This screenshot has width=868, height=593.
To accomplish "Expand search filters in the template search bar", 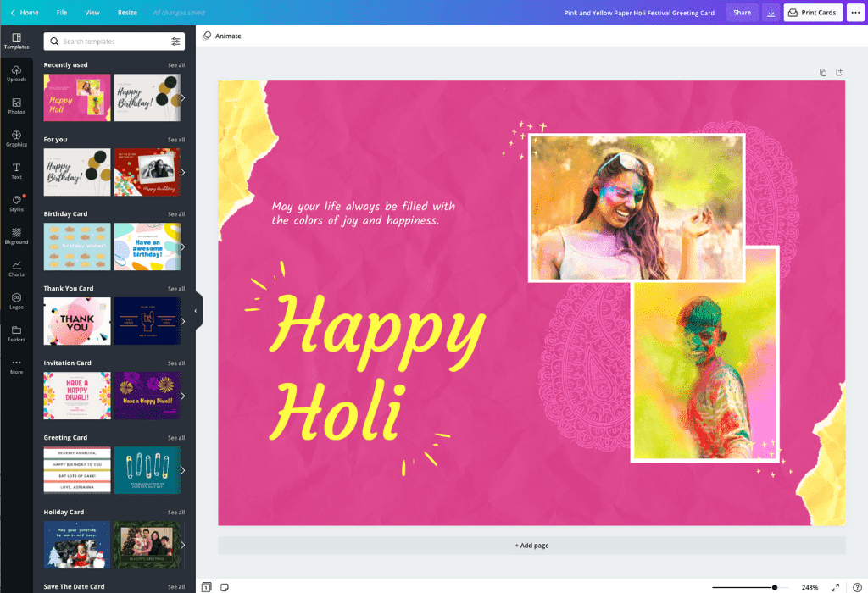I will (x=176, y=41).
